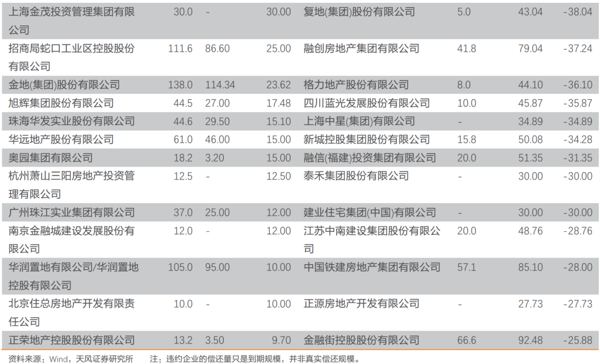Select value -36.10
The image size is (600, 364).
click(578, 85)
